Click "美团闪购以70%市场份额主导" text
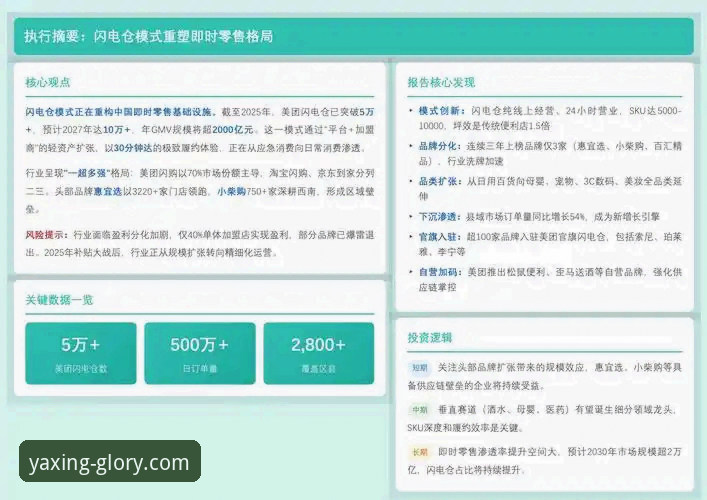 coord(200,173)
